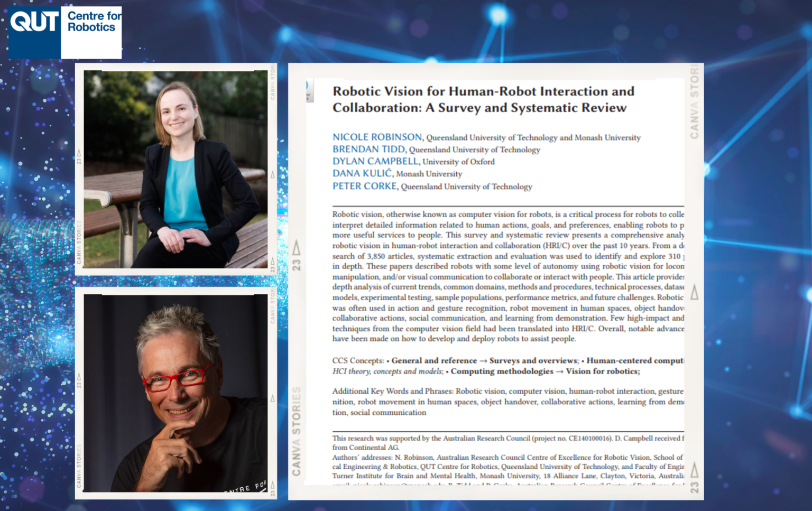812x511 pixels.
Task: Click the paper document panel
Action: pyautogui.click(x=496, y=280)
